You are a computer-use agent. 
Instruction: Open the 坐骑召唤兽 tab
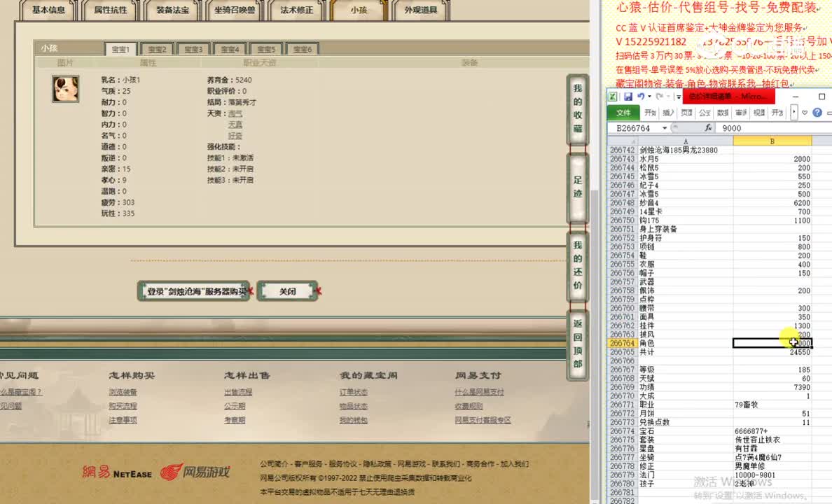click(235, 10)
